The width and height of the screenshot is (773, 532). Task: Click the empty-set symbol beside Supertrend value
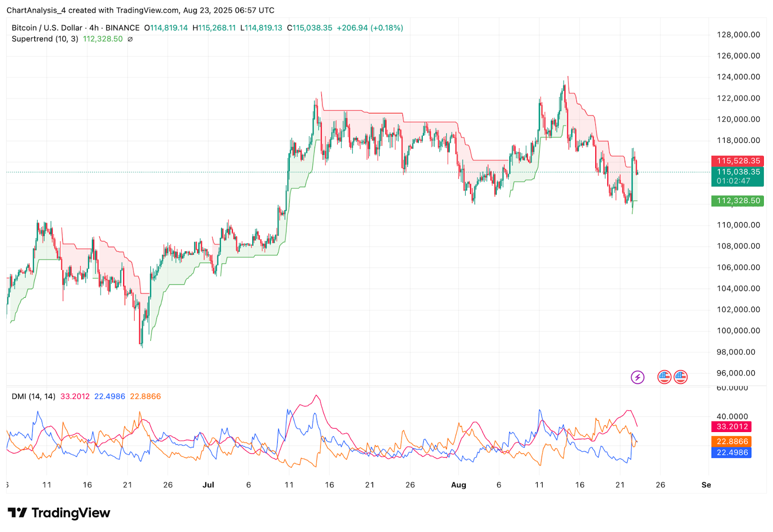[130, 39]
